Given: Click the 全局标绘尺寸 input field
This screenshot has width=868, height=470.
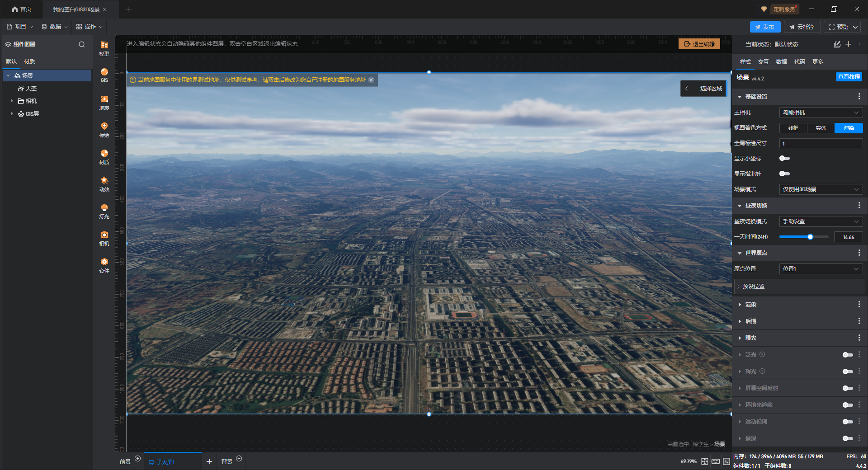Looking at the screenshot, I should pos(821,144).
